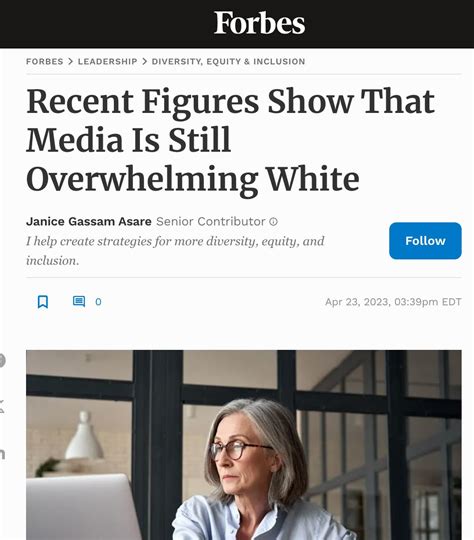Viewport: 474px width, 540px height.
Task: Open the comments icon
Action: point(79,301)
